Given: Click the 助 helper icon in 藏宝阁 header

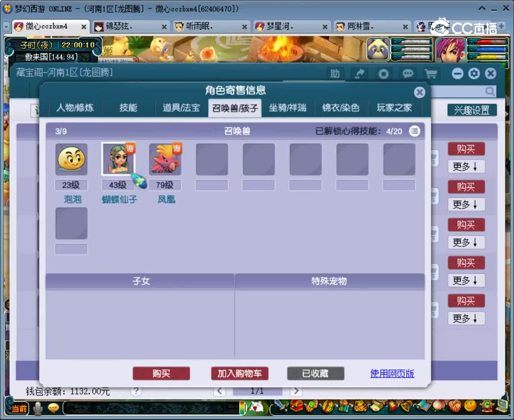Looking at the screenshot, I should [x=335, y=73].
